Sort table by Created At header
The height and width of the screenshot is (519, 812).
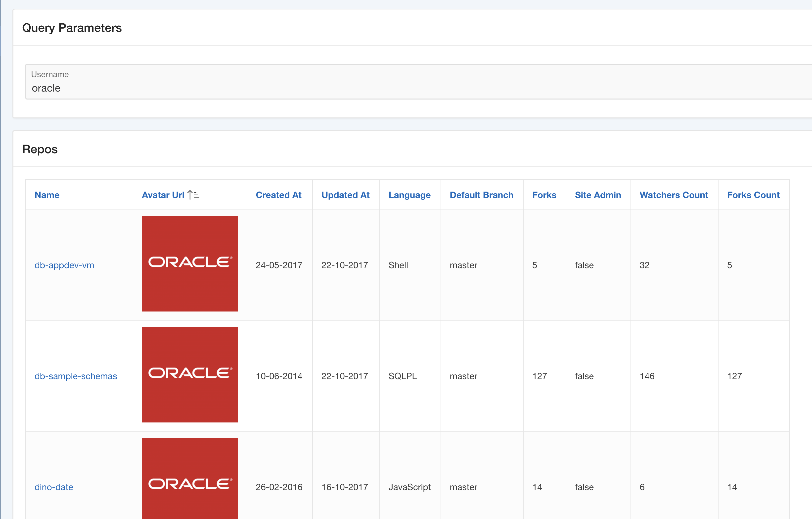point(278,195)
